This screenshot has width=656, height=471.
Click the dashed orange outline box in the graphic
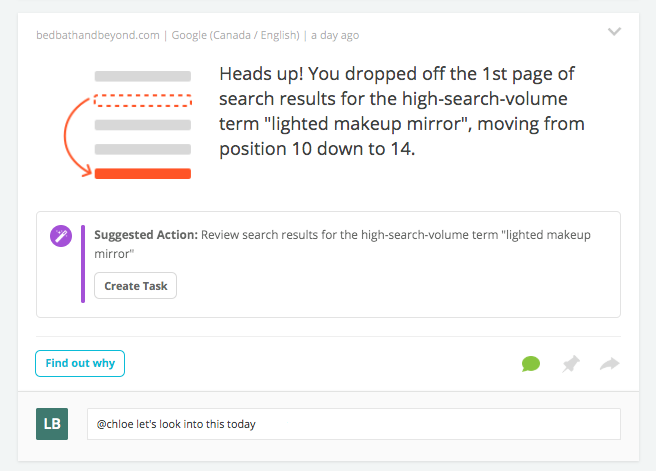[x=143, y=100]
